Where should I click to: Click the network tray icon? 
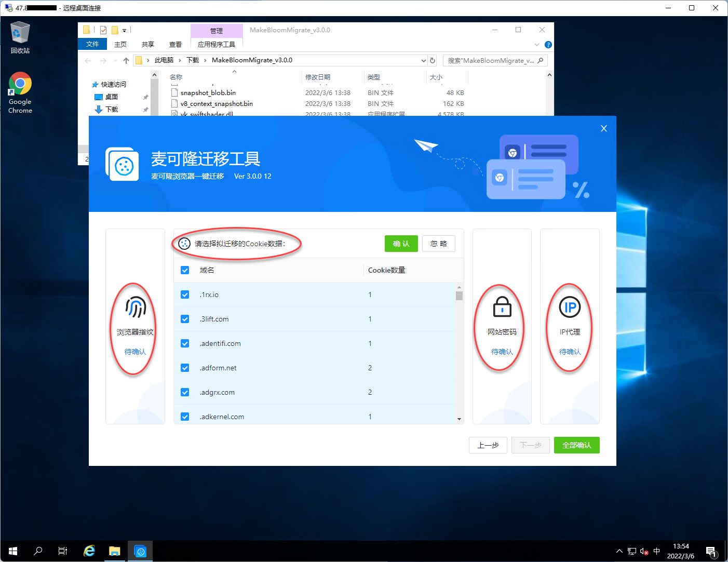tap(632, 552)
